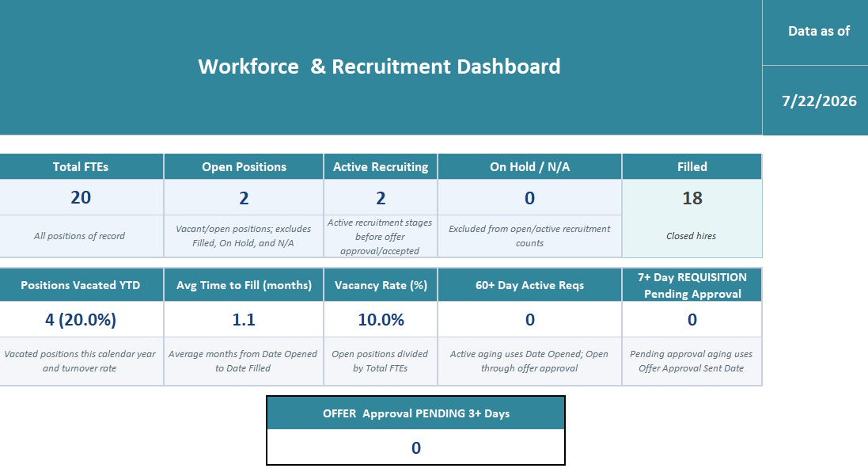Click 7+ Day REQUISITION Pending Approval header
868x472 pixels.
click(x=692, y=285)
